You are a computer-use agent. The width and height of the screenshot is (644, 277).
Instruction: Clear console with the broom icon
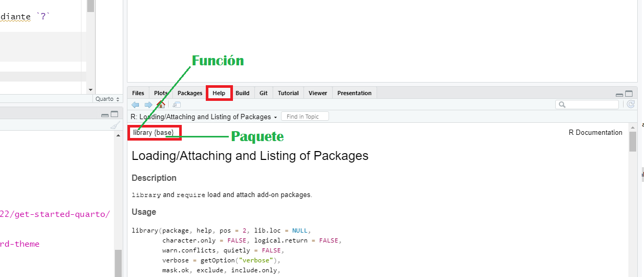pos(115,126)
